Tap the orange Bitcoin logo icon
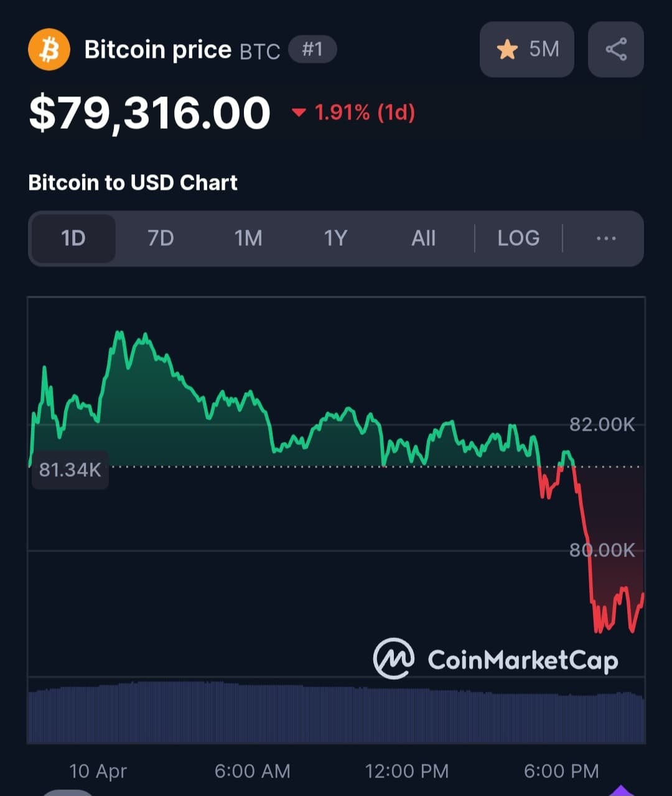This screenshot has width=672, height=796. point(49,50)
